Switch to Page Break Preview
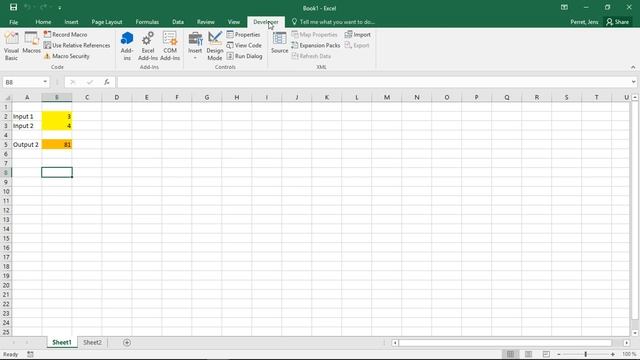Viewport: 640px width, 360px height. tap(546, 354)
